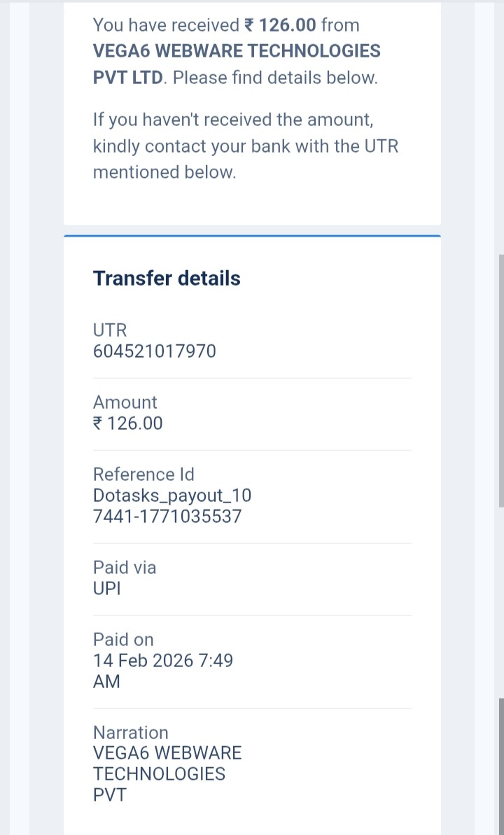This screenshot has width=504, height=835.
Task: Click the Paid on field label
Action: (123, 640)
